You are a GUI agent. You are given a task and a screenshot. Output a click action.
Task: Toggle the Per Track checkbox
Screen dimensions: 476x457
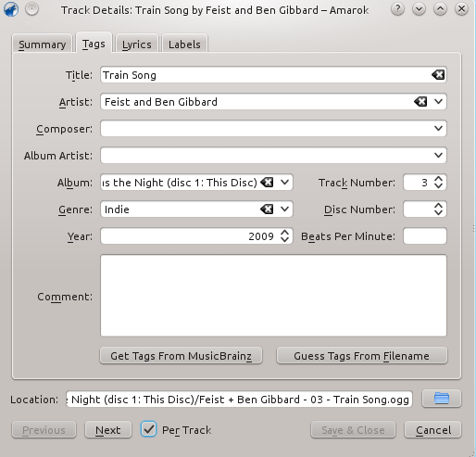tap(148, 429)
